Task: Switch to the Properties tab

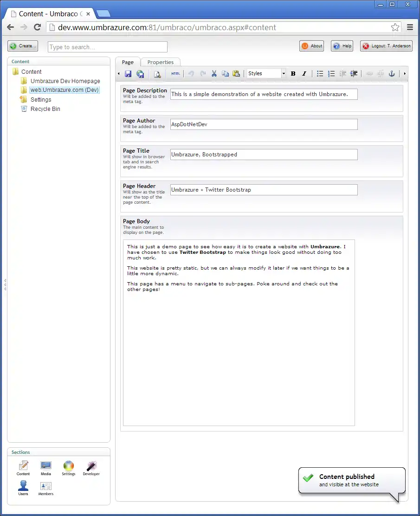Action: (x=160, y=62)
